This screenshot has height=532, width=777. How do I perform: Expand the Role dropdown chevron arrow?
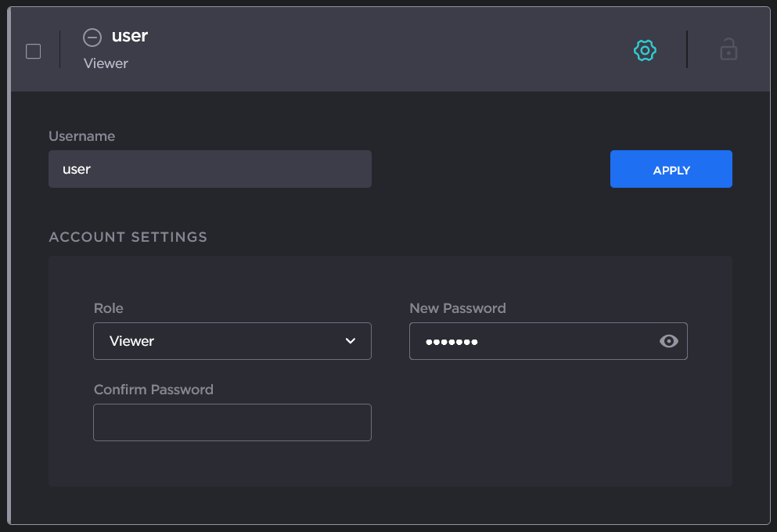tap(351, 341)
